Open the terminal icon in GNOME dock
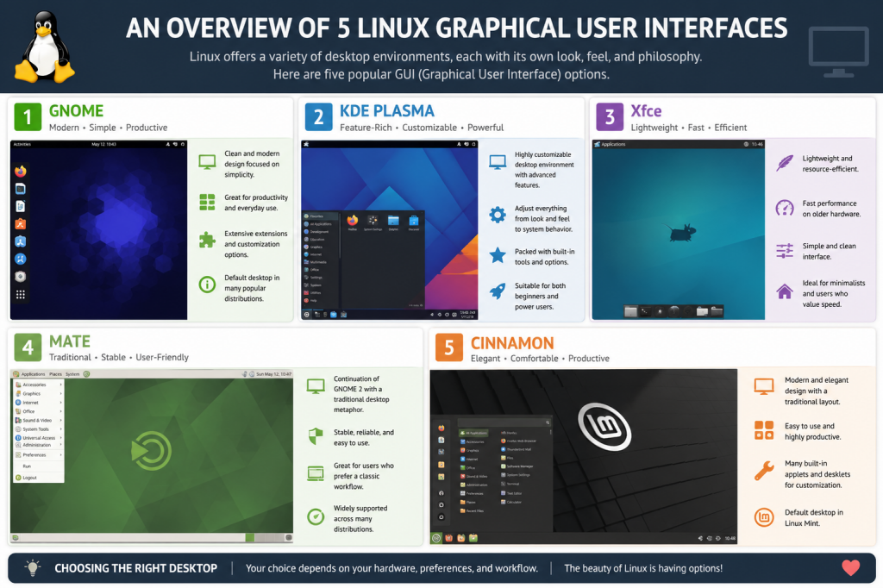This screenshot has height=588, width=883. pos(21,188)
